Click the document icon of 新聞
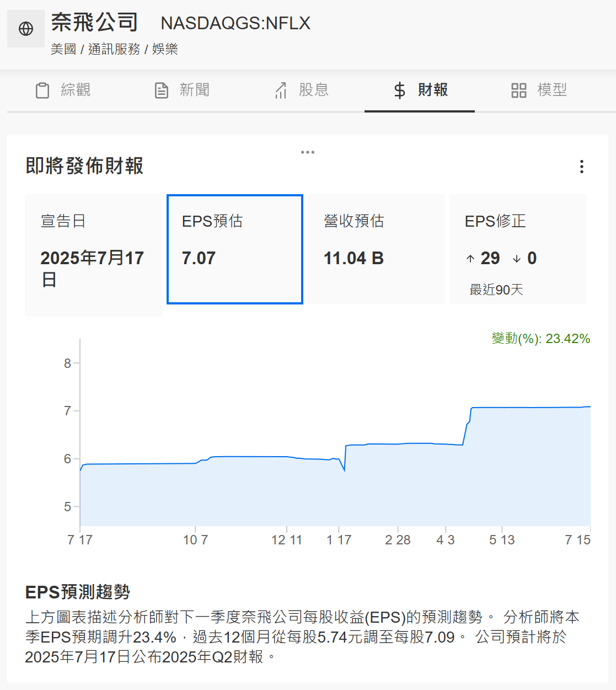The image size is (616, 690). (x=161, y=90)
